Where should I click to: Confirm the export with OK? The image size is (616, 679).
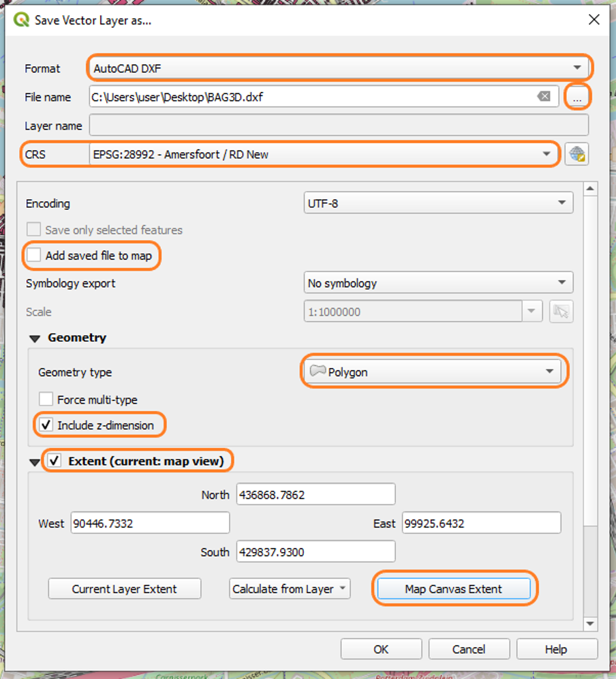380,648
